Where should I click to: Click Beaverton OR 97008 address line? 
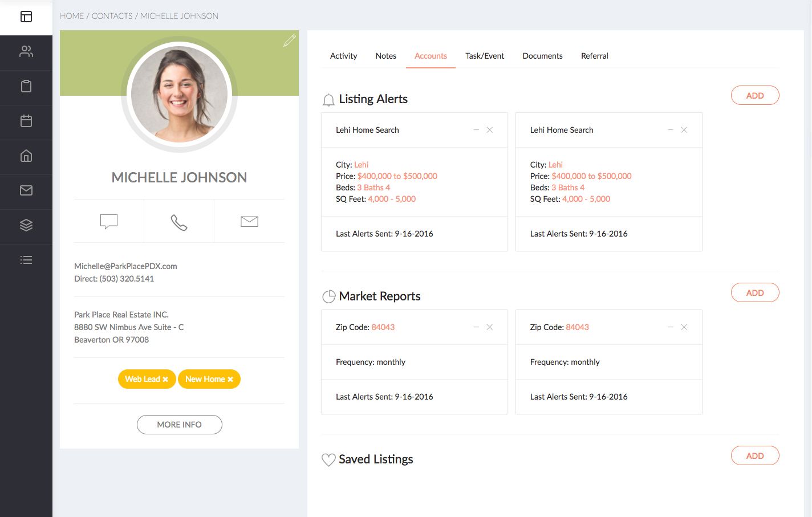112,340
